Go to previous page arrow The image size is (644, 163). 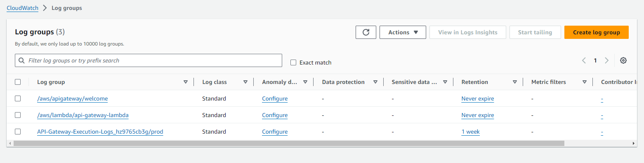584,60
